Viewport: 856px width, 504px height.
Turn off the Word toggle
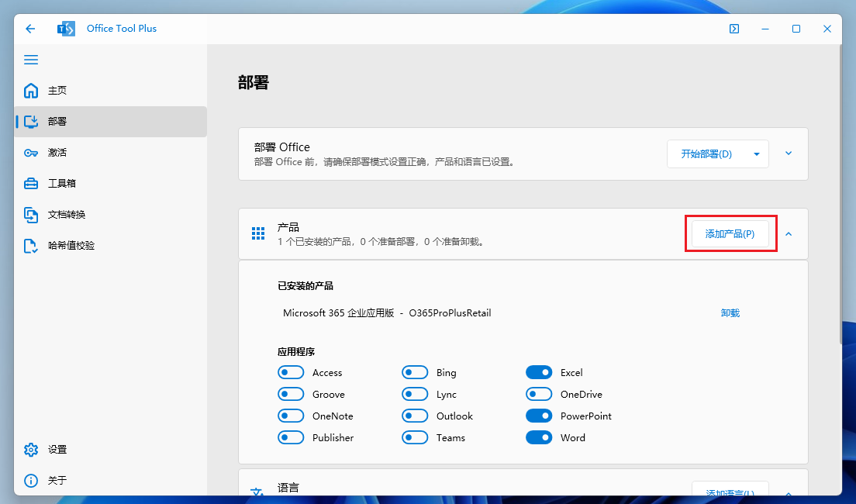(539, 437)
